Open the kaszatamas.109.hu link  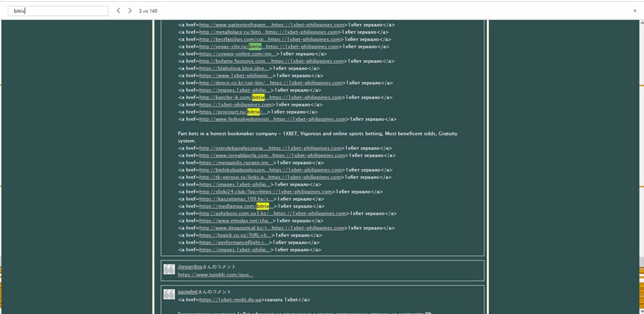click(x=236, y=199)
